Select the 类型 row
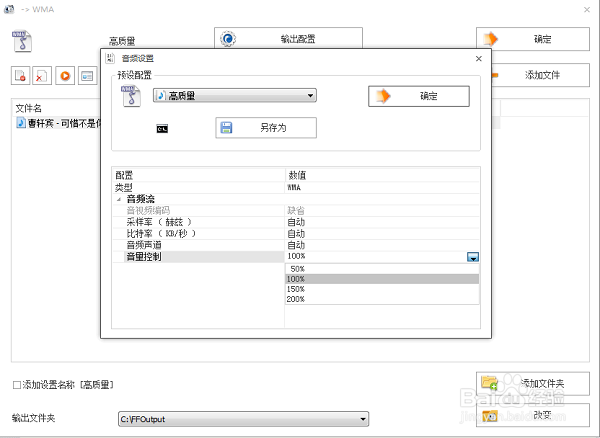 [295, 187]
